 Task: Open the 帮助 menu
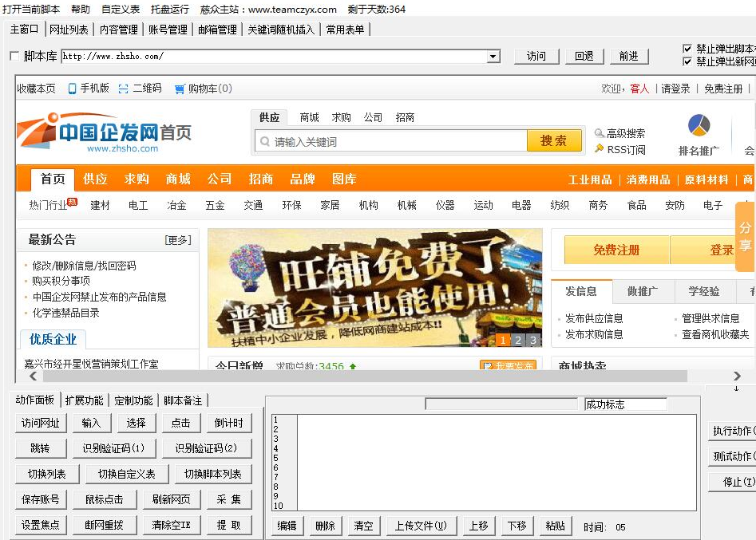tap(81, 9)
